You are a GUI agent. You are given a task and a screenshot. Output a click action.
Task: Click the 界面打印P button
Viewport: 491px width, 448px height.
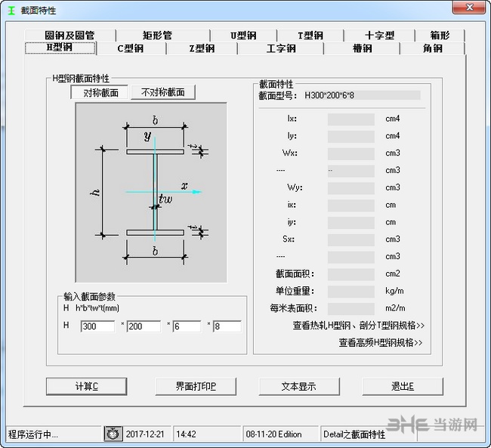(196, 386)
